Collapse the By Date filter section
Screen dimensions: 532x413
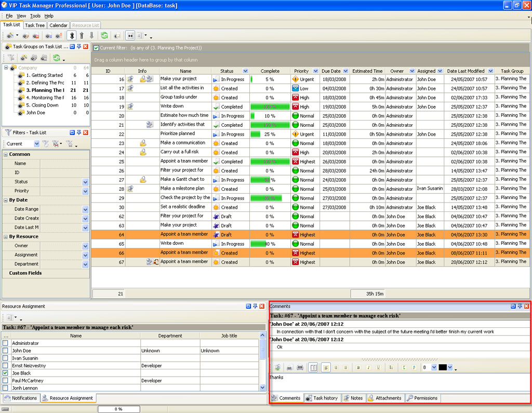[5, 200]
